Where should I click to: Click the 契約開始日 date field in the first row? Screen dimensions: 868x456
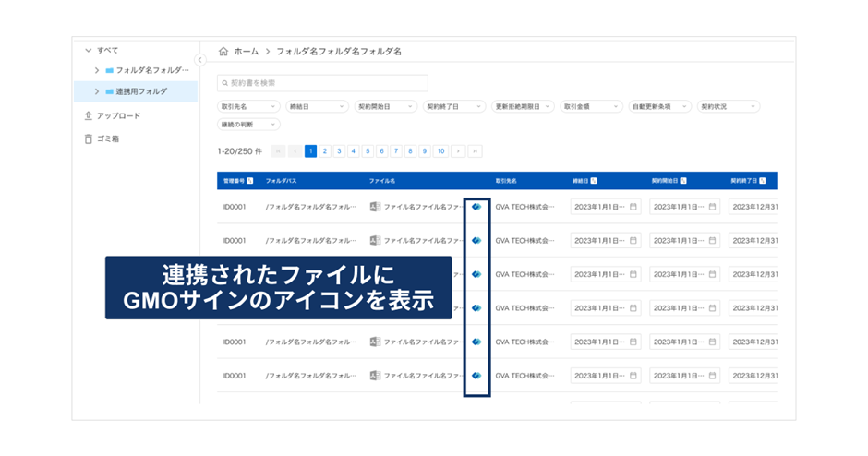[x=685, y=207]
